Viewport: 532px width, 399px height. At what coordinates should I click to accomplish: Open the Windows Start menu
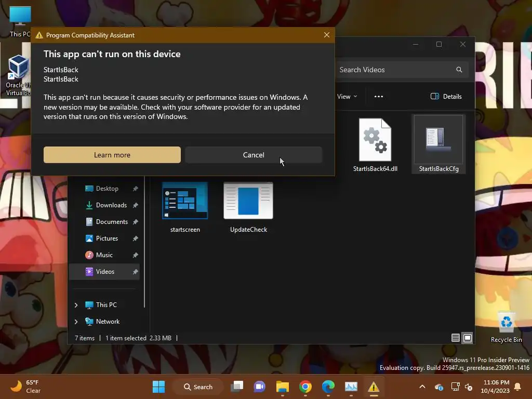click(x=158, y=387)
